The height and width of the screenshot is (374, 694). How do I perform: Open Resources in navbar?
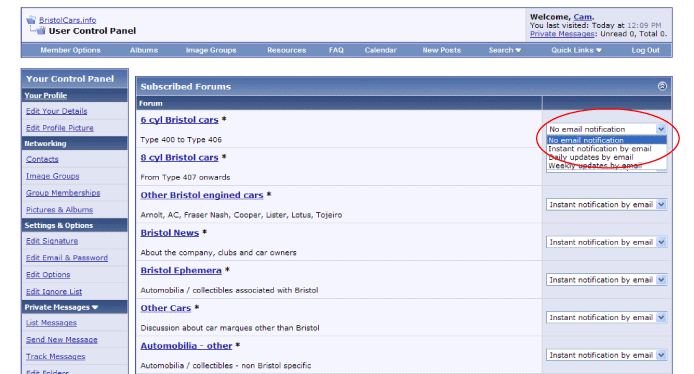coord(286,50)
